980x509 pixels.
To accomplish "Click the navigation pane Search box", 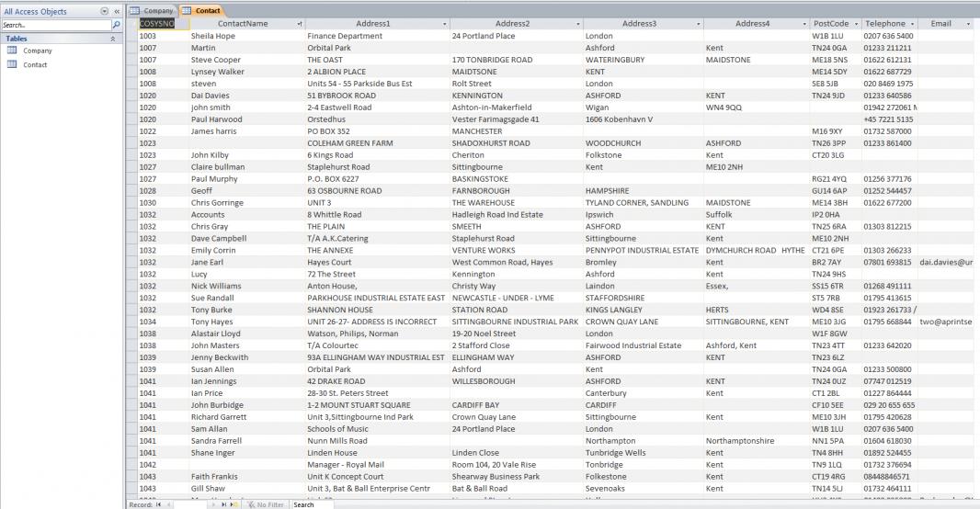I will coord(56,25).
